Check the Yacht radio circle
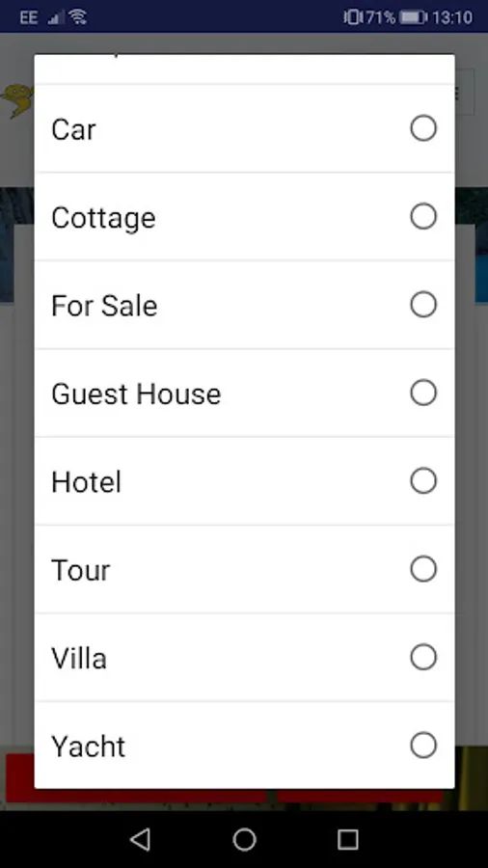Screen dimensions: 488x868 point(423,746)
